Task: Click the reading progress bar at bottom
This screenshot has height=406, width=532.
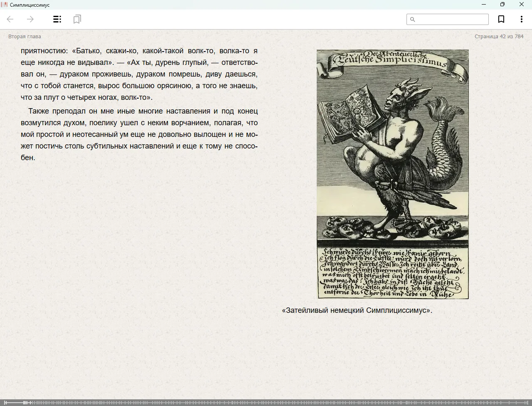Action: 266,402
